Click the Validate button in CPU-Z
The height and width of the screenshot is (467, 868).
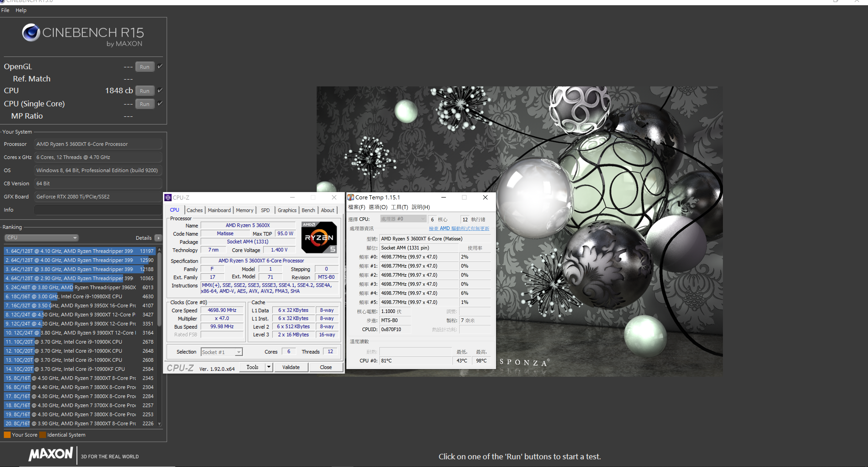(291, 367)
